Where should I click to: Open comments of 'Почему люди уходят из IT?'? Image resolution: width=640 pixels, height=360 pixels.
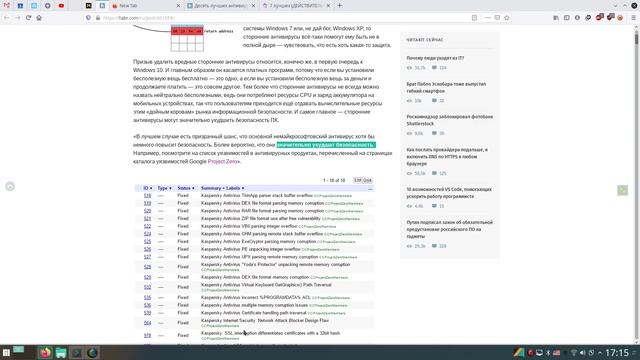point(439,68)
